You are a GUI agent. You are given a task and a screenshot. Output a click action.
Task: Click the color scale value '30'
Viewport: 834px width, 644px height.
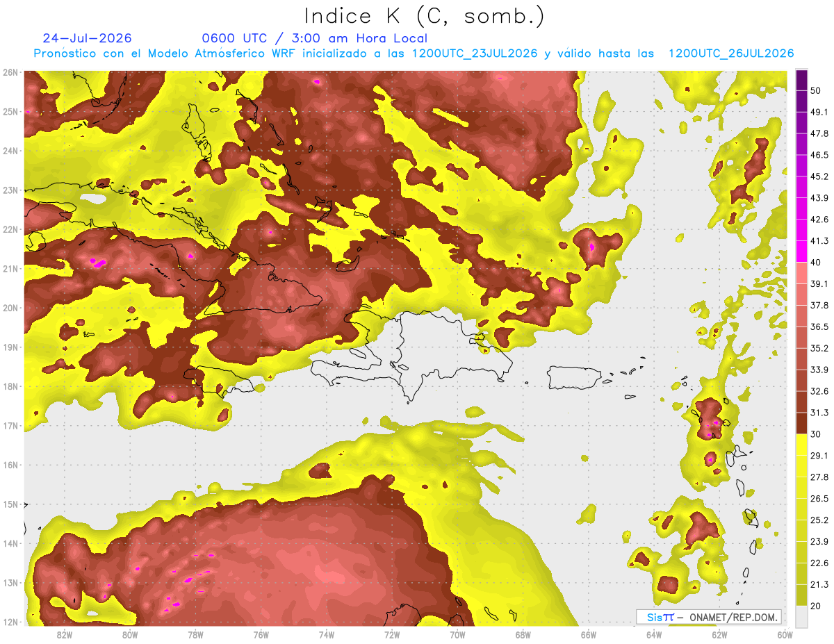click(816, 434)
